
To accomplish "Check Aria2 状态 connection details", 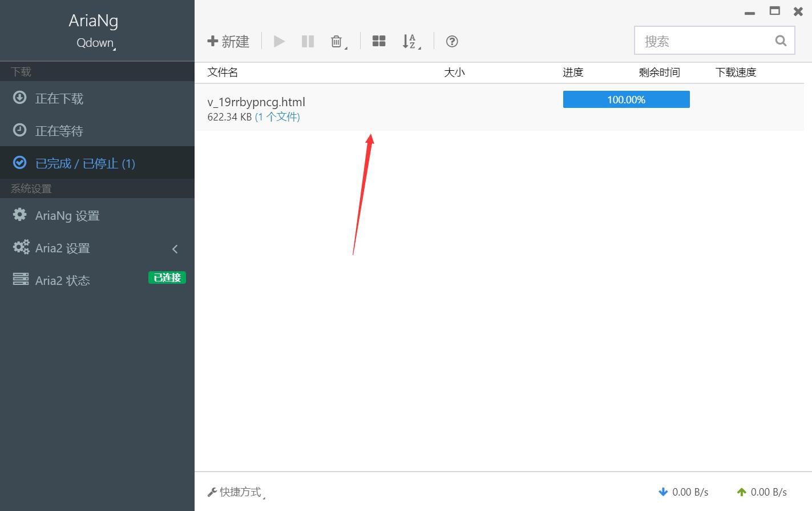I will [x=59, y=280].
